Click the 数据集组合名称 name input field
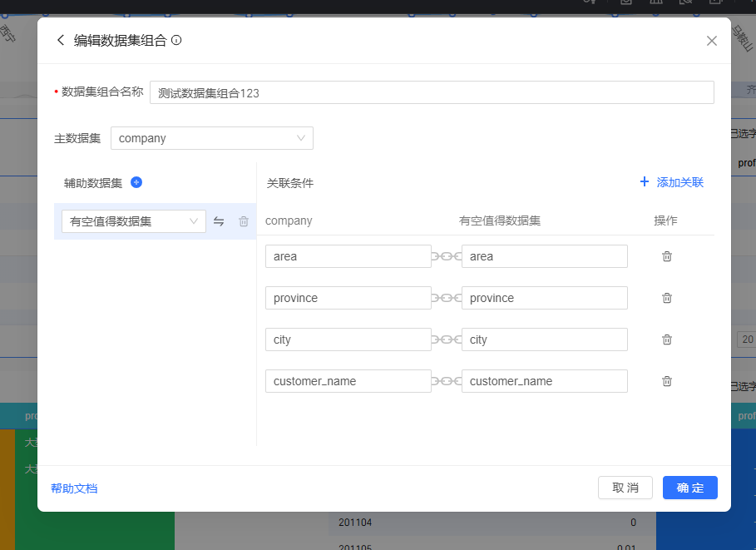756x550 pixels. pos(431,92)
